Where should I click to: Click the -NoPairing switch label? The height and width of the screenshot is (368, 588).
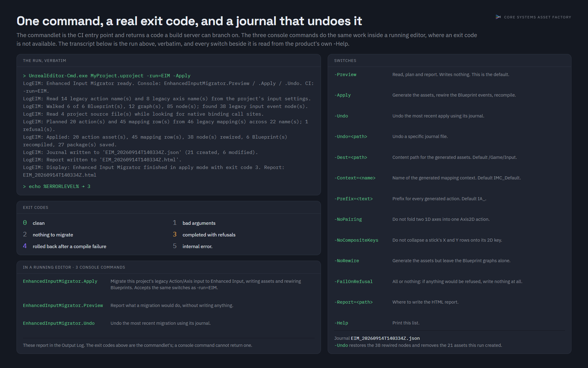(x=348, y=220)
